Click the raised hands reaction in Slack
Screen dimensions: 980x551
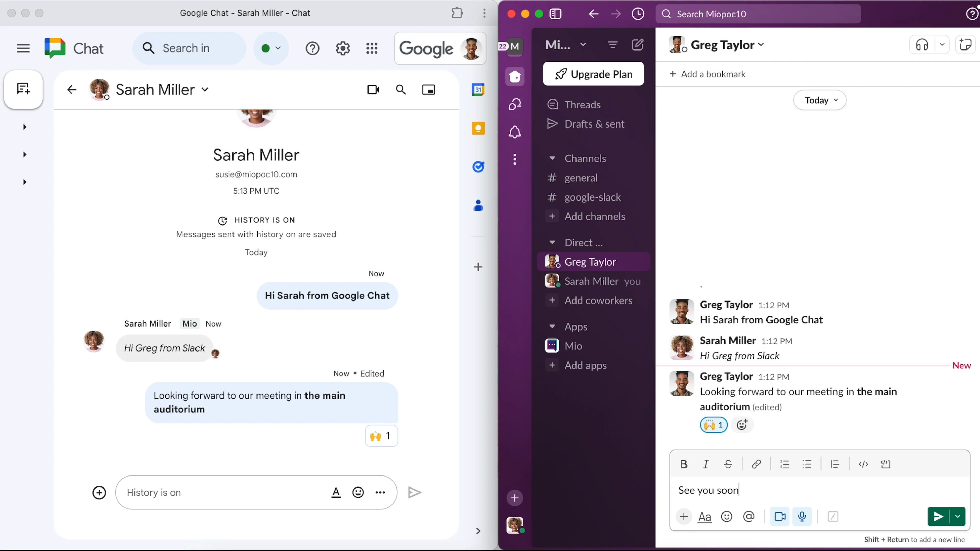coord(713,425)
